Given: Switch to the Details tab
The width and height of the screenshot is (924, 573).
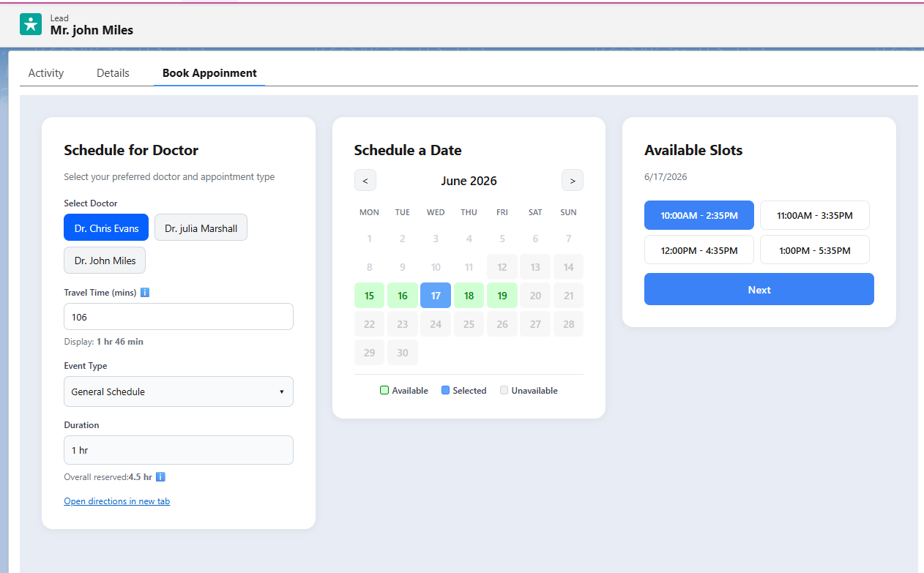Looking at the screenshot, I should pos(113,73).
